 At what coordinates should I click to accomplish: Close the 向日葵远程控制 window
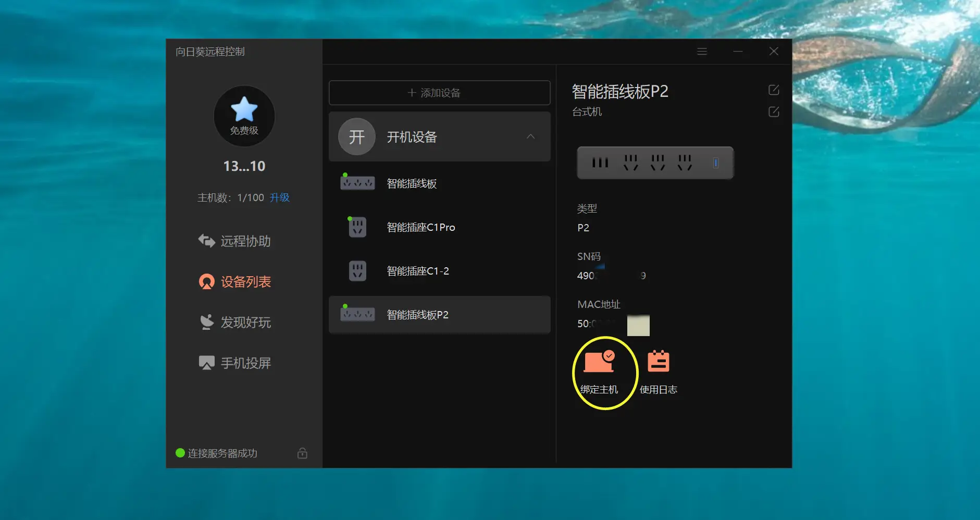click(x=774, y=51)
